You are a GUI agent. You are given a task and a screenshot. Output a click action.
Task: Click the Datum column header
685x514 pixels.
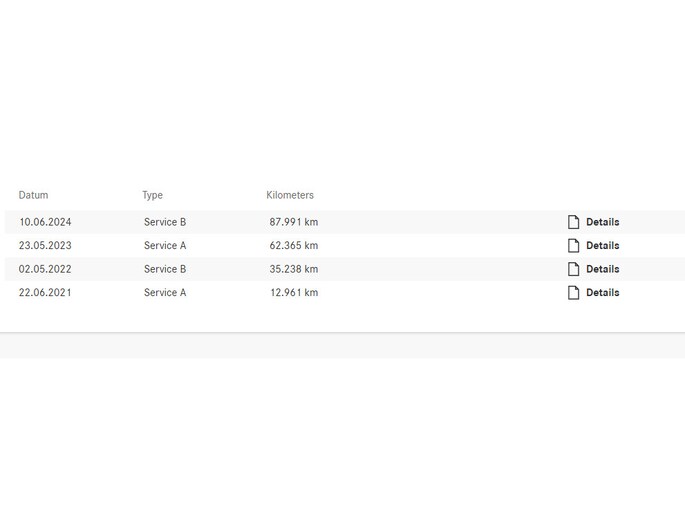coord(33,195)
